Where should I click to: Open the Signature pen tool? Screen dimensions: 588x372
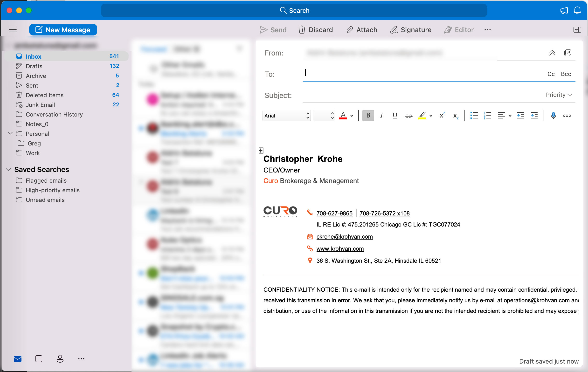(394, 30)
